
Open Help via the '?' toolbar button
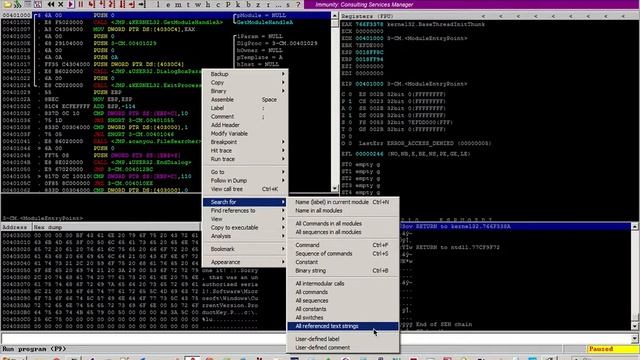298,4
